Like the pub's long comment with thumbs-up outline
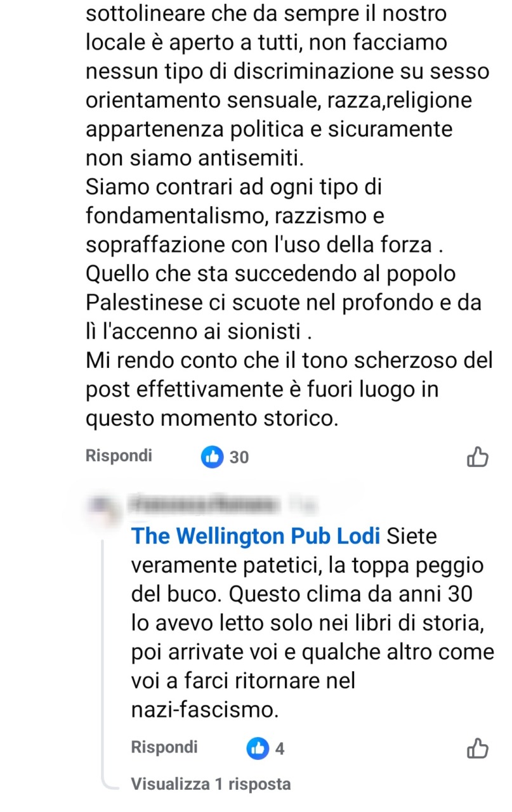Screen dimensions: 512x812 click(477, 457)
